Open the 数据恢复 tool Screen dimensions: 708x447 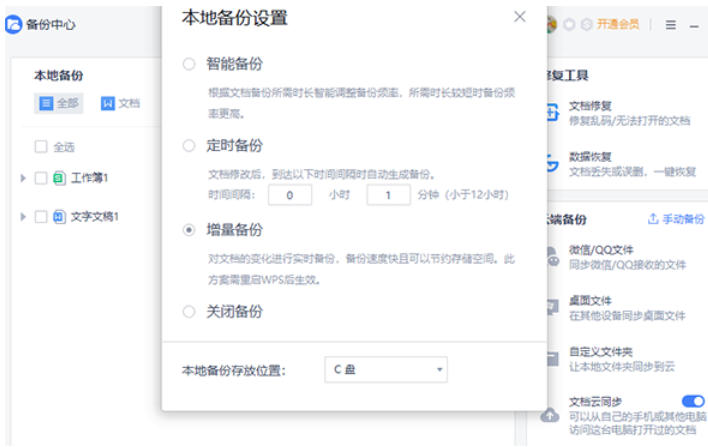tap(632, 164)
